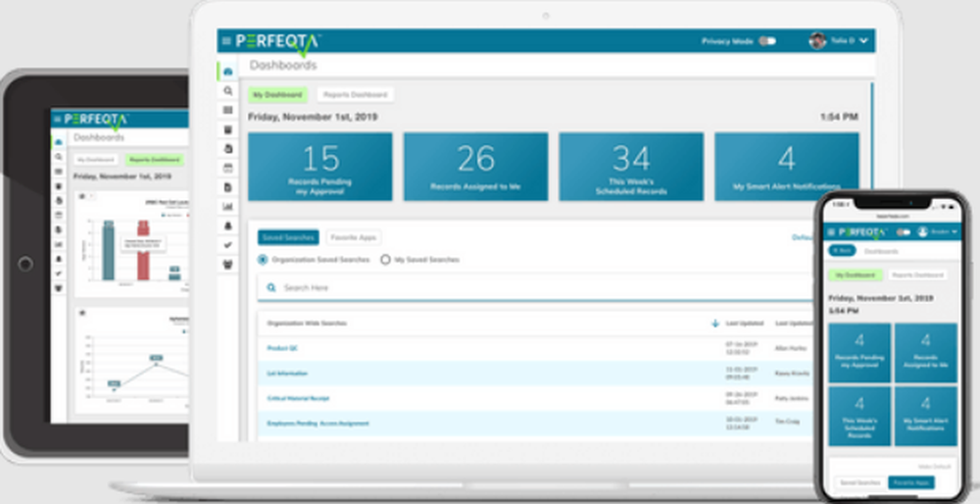Image resolution: width=980 pixels, height=504 pixels.
Task: Open the 15 Records Pending my Approval card
Action: [320, 167]
